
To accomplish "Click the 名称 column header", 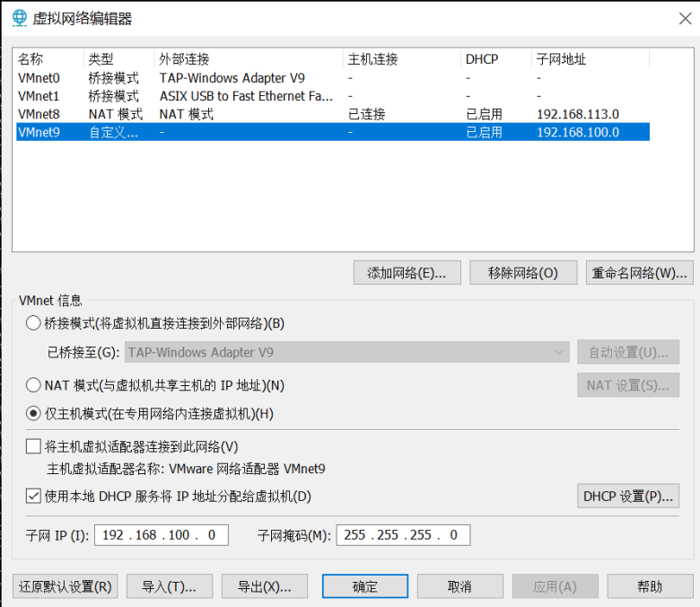I will 31,59.
